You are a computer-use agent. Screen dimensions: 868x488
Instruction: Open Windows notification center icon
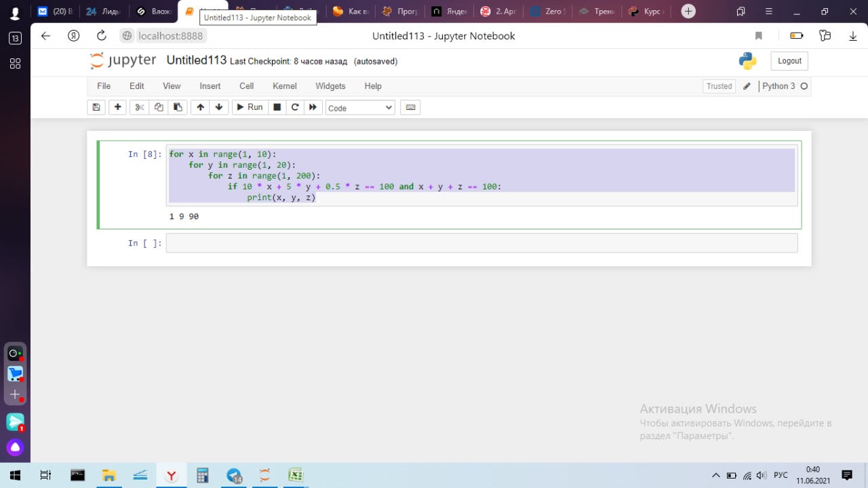(x=847, y=475)
